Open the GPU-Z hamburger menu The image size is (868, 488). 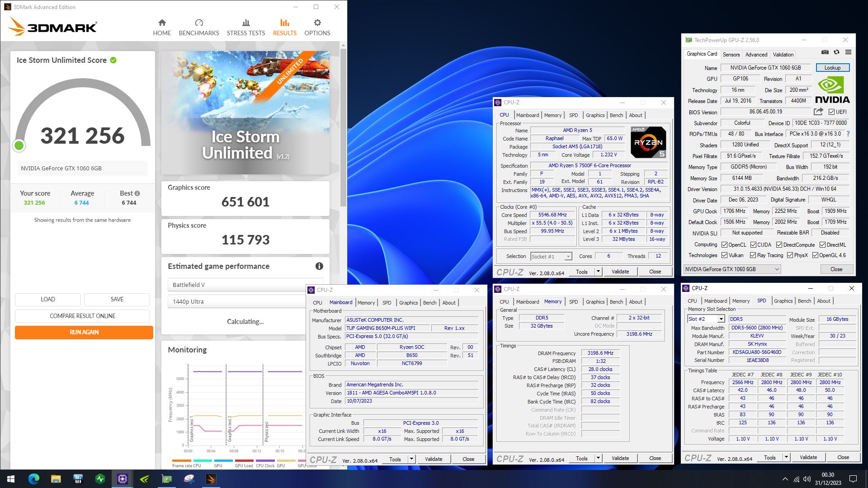(x=849, y=52)
